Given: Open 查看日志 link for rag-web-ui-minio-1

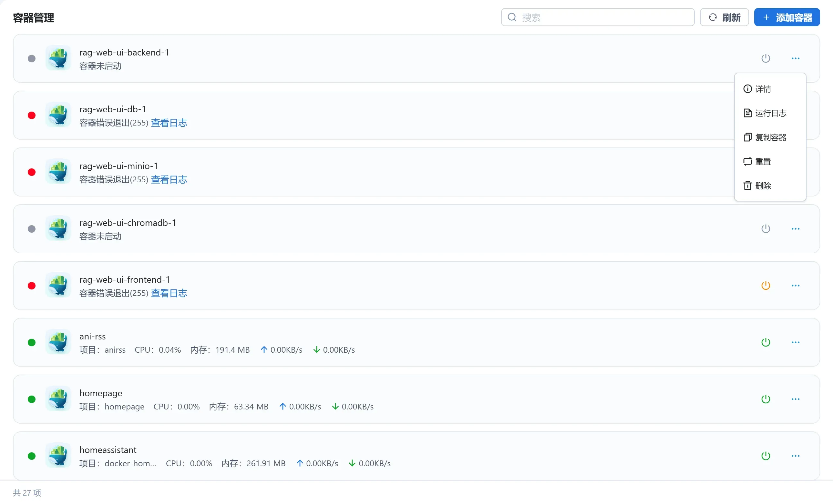Looking at the screenshot, I should click(169, 179).
